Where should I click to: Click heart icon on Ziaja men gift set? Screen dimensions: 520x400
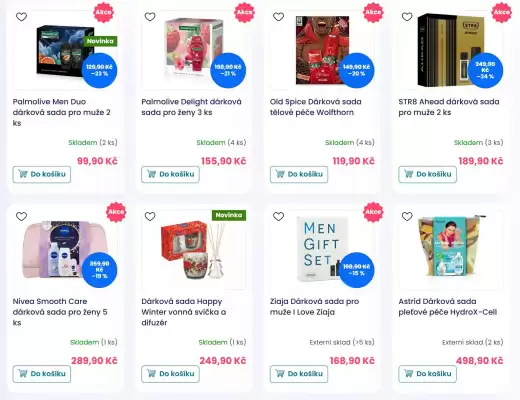pyautogui.click(x=278, y=217)
